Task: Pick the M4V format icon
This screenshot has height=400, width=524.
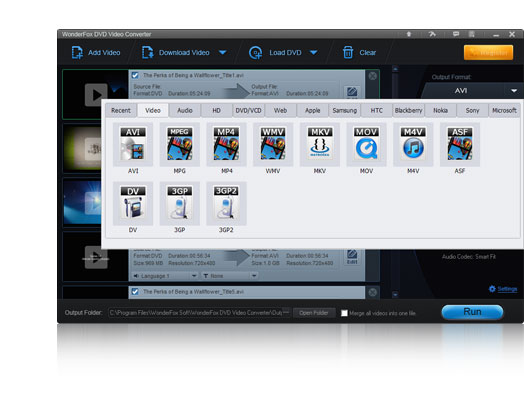Action: pos(413,144)
